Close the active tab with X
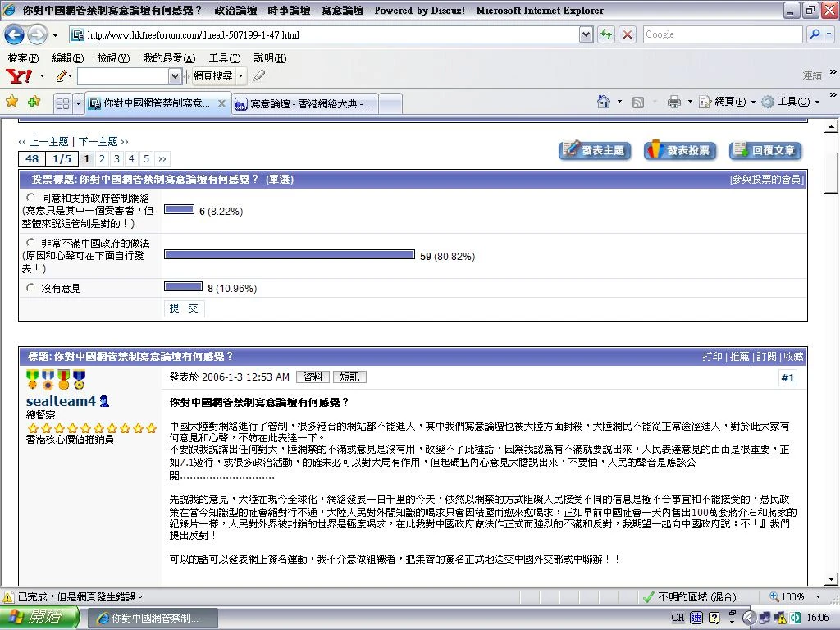The image size is (840, 630). point(221,103)
